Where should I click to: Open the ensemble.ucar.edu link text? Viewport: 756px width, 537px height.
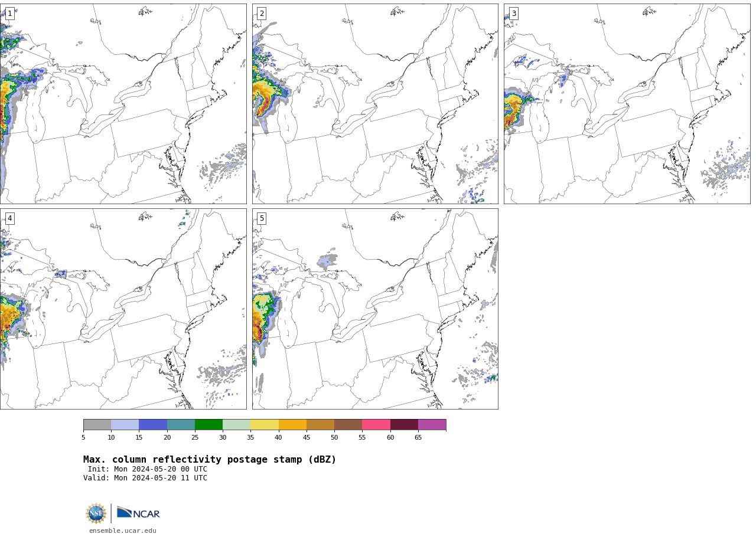123,531
